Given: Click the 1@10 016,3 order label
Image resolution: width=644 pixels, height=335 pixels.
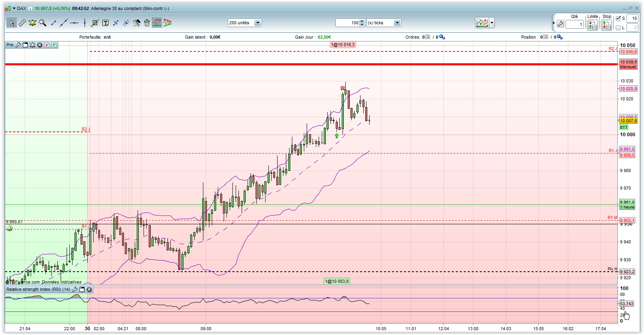Looking at the screenshot, I should [343, 45].
